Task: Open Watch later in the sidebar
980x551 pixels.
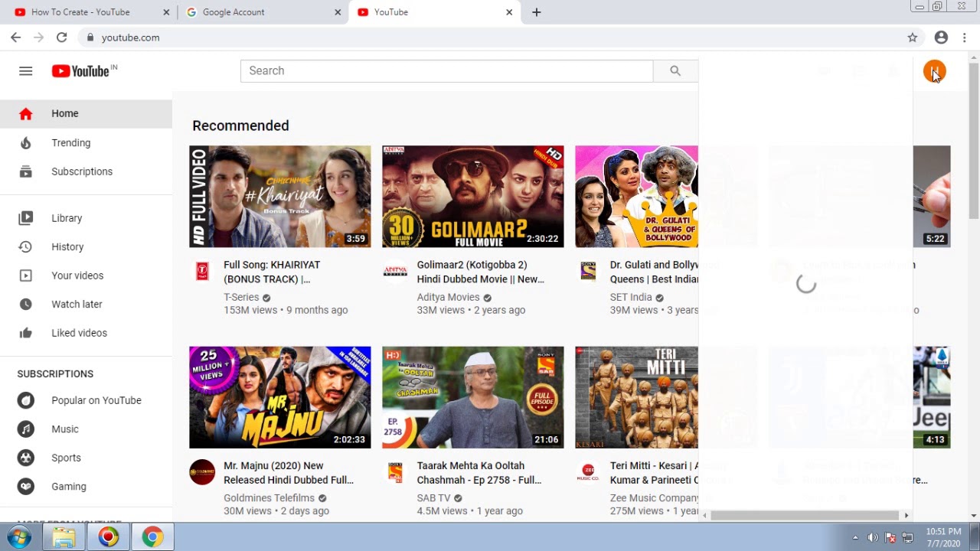Action: click(x=86, y=304)
